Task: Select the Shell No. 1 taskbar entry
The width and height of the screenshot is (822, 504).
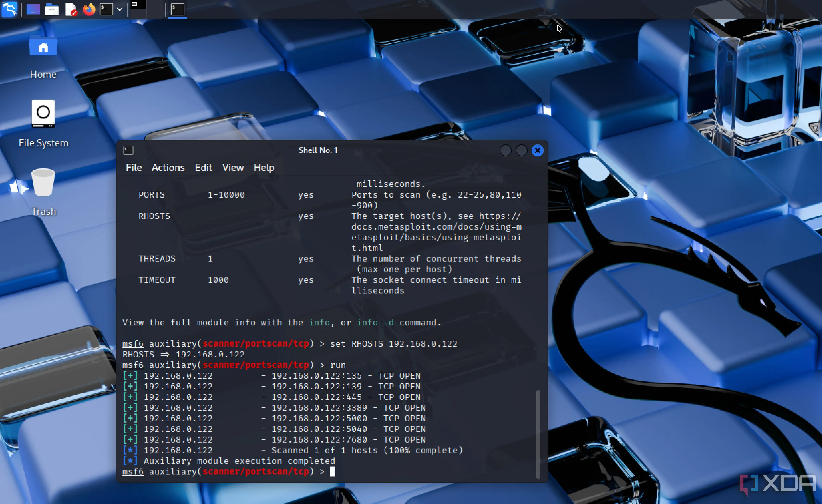Action: pyautogui.click(x=177, y=9)
